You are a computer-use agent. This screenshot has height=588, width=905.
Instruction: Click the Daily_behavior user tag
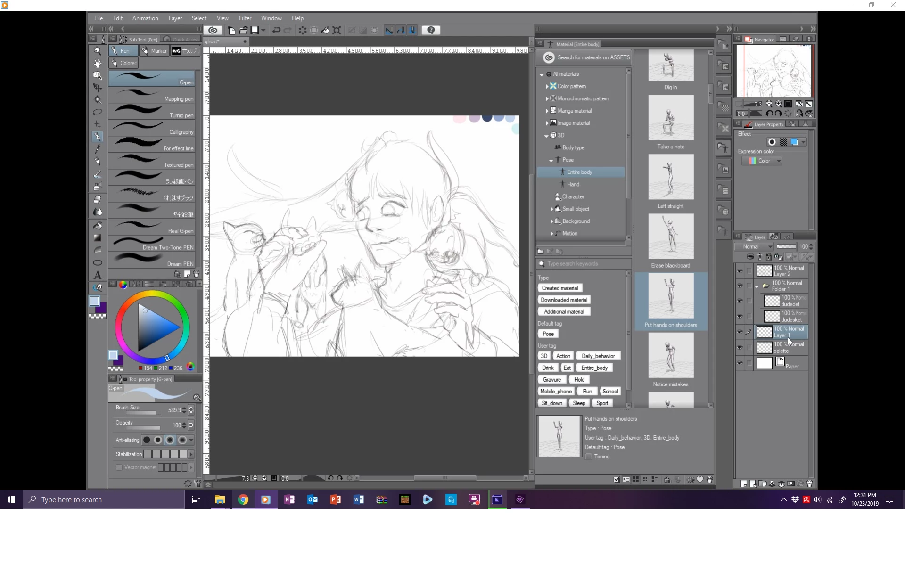598,356
